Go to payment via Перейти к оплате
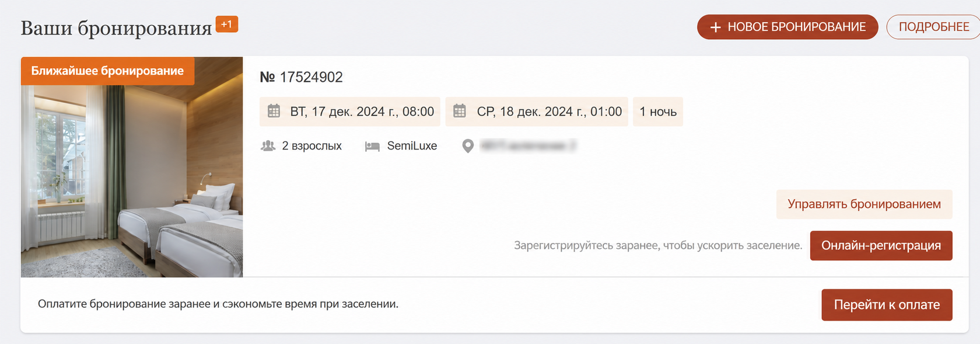The image size is (980, 344). pyautogui.click(x=887, y=305)
